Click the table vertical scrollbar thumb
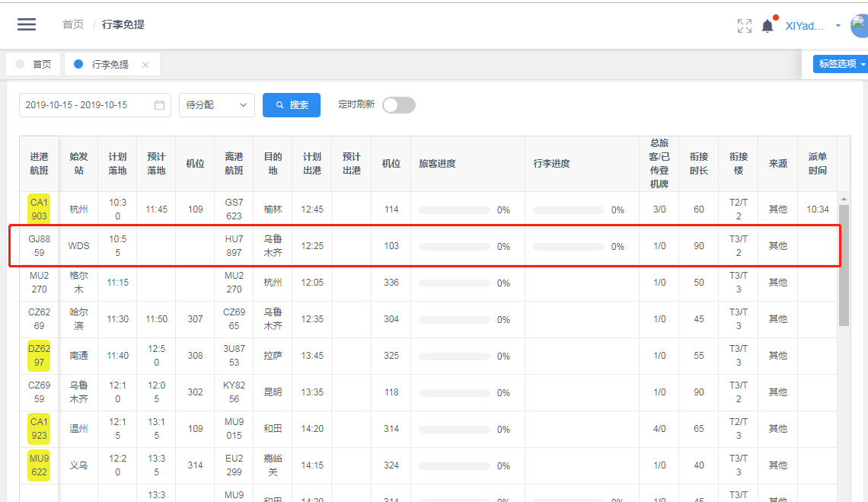This screenshot has height=502, width=868. point(844,265)
